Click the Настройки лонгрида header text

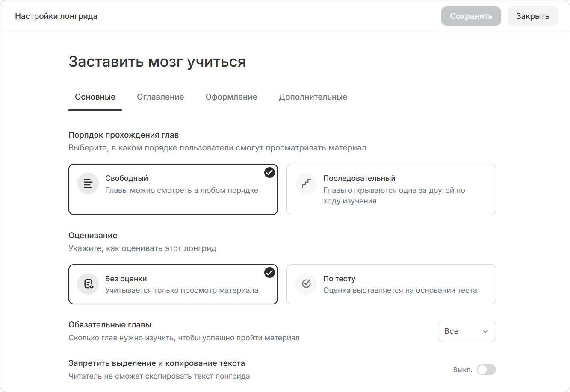[x=56, y=16]
